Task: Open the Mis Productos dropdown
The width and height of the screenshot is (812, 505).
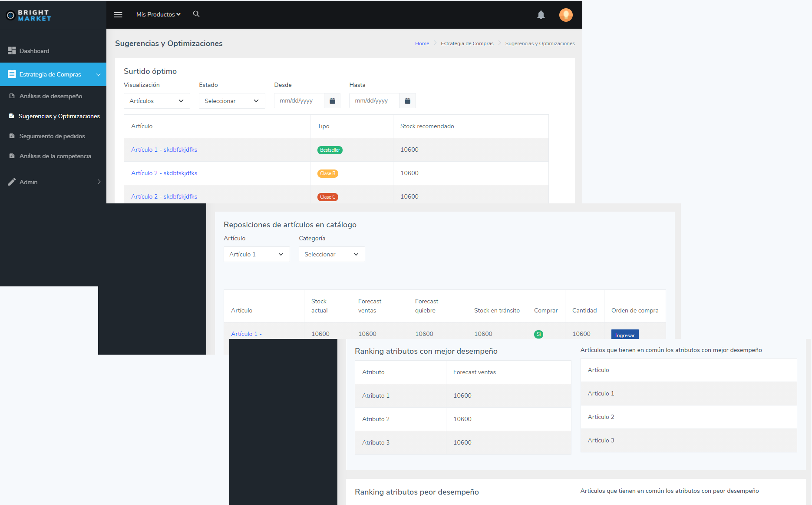Action: 158,14
